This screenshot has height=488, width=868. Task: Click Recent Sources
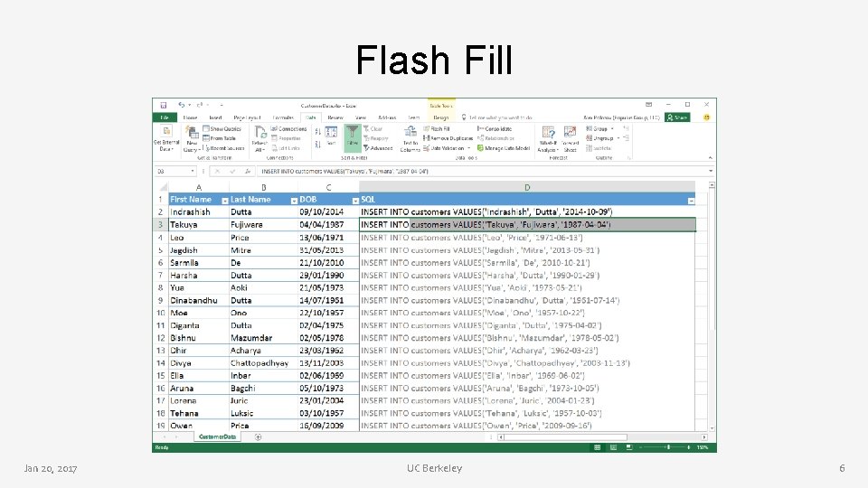click(223, 148)
